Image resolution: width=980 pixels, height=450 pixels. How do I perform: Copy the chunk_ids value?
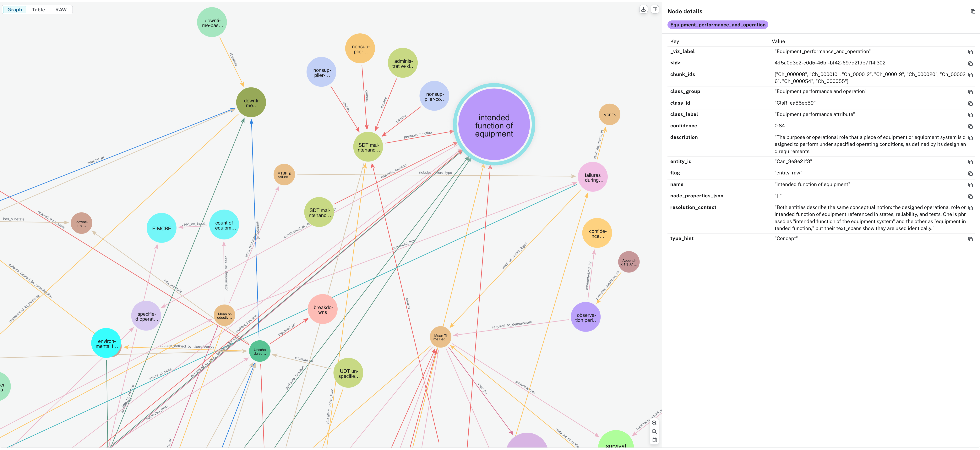(970, 75)
